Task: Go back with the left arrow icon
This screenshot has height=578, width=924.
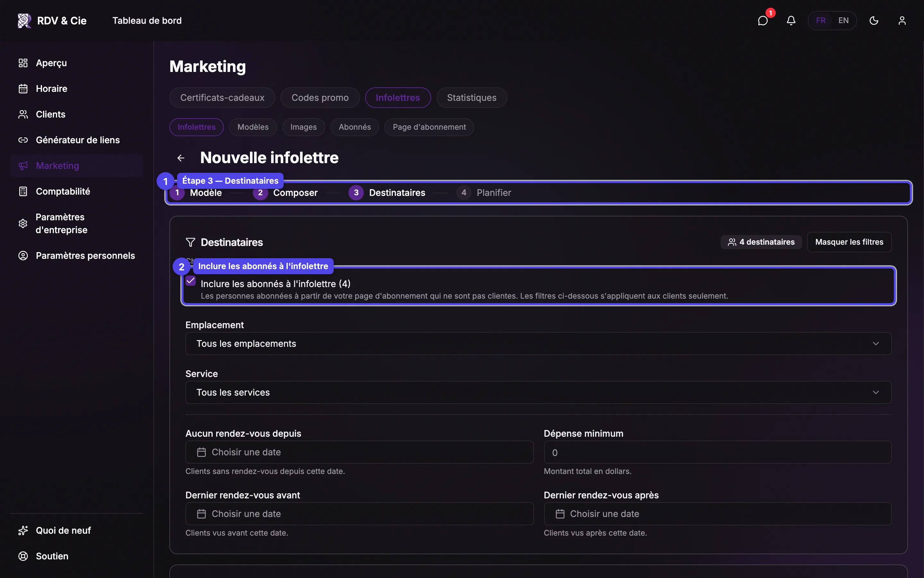Action: click(x=181, y=158)
